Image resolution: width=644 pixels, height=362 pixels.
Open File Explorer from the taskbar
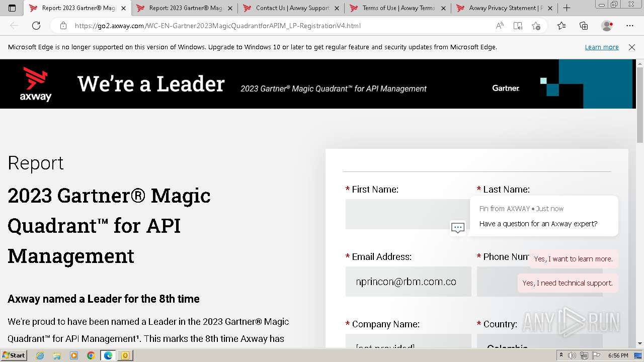57,355
